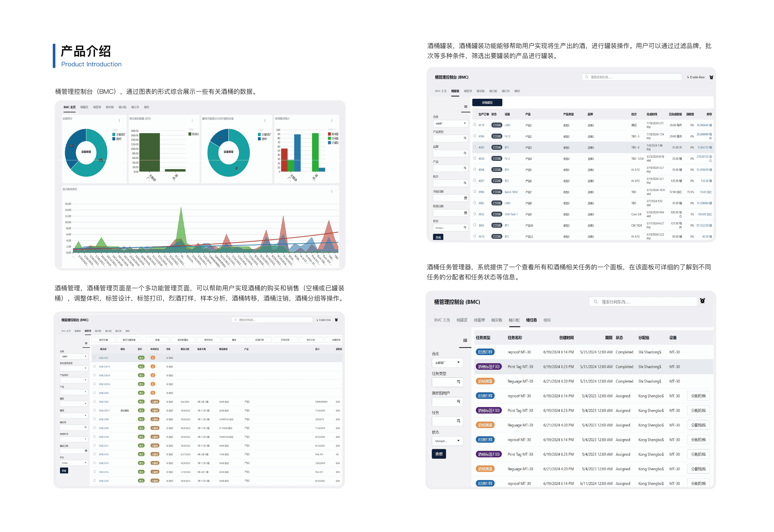Open the 桶型 dropdown in 桶管理 screen
Screen dimensions: 774x532
point(74,404)
